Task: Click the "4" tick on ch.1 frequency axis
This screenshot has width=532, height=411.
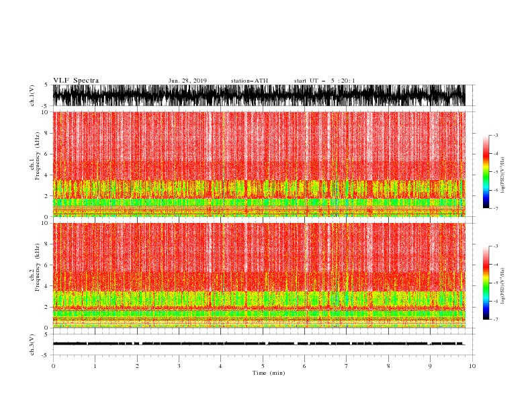Action: (x=47, y=175)
